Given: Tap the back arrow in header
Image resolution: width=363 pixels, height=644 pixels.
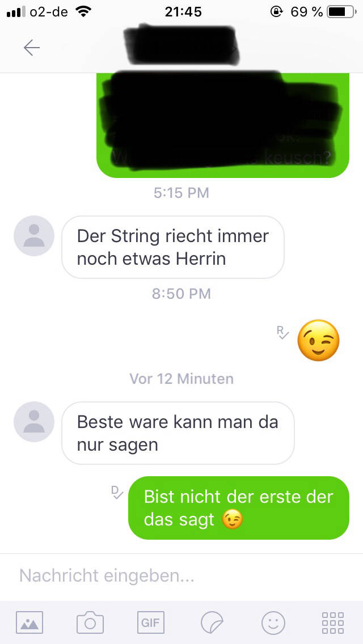Looking at the screenshot, I should tap(32, 48).
